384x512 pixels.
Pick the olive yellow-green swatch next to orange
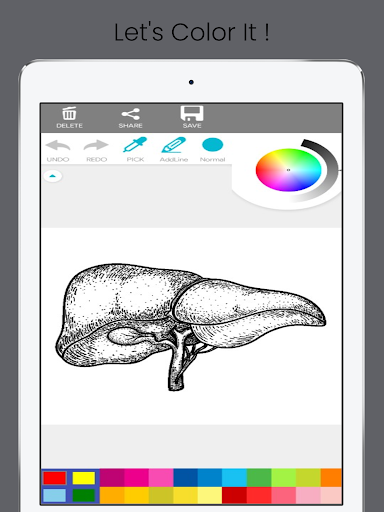tap(308, 478)
